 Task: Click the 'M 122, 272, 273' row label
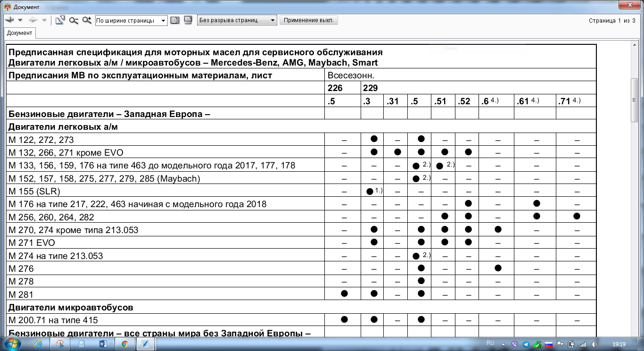click(x=41, y=140)
